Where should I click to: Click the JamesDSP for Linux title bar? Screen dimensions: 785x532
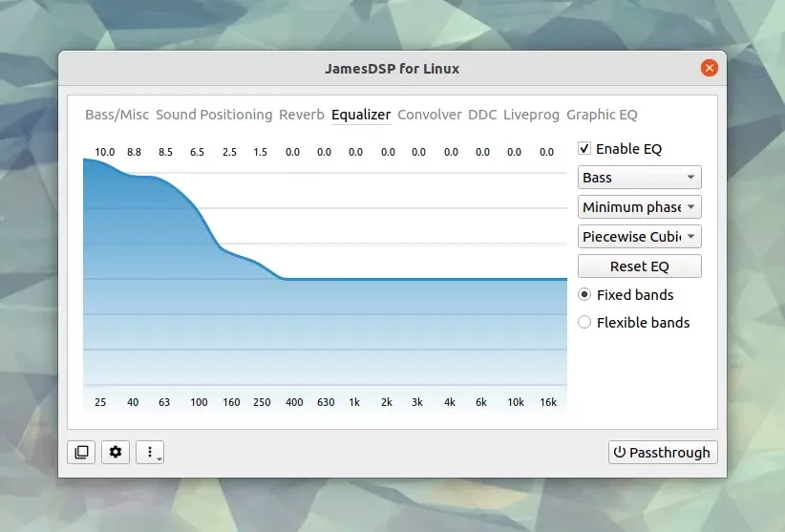392,68
